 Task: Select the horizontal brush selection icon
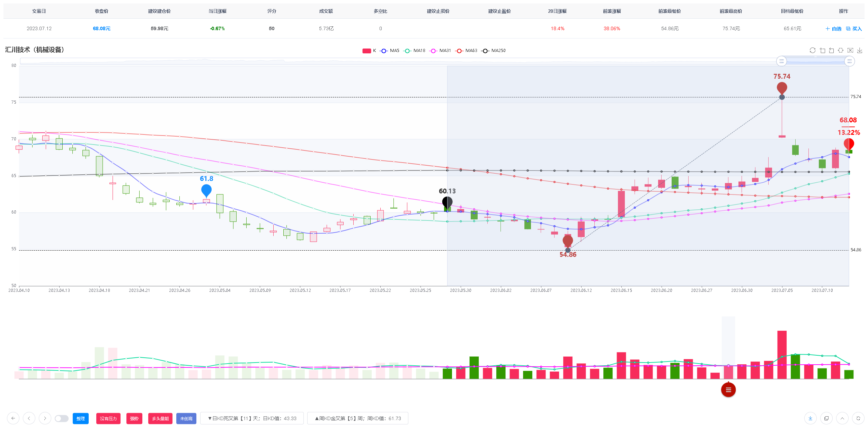coord(841,50)
